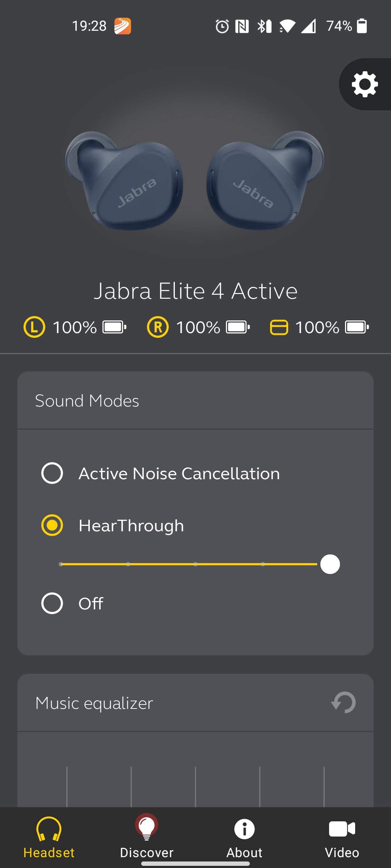
Task: Select the Off sound mode
Action: click(52, 603)
